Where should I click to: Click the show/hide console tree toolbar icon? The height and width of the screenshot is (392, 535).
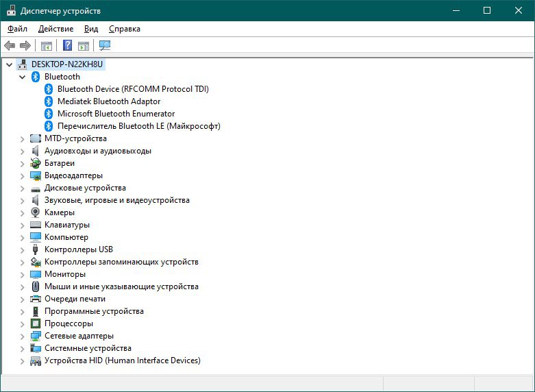tap(47, 45)
